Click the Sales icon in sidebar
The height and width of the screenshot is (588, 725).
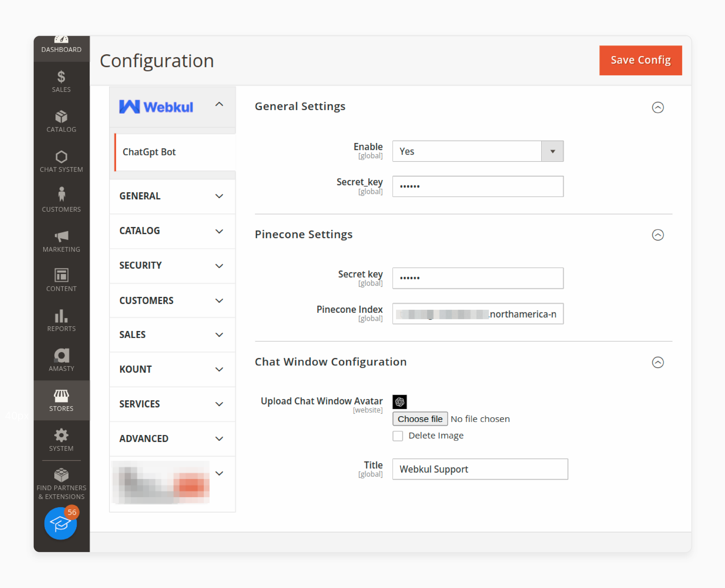[x=61, y=81]
